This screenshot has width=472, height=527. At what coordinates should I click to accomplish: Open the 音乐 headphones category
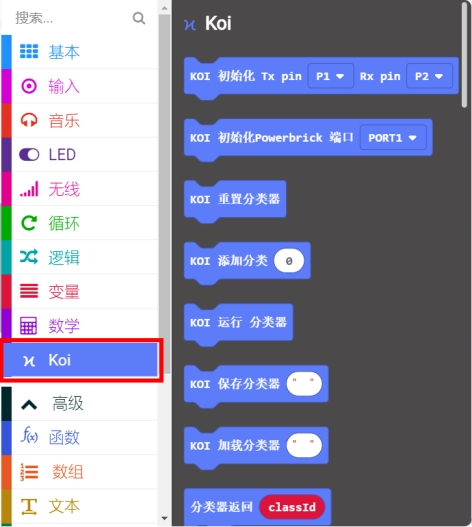click(x=80, y=120)
